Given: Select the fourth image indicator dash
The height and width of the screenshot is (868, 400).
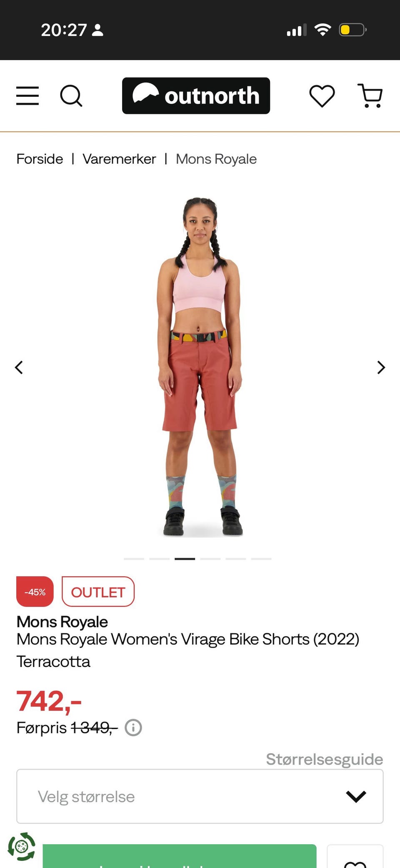Looking at the screenshot, I should pyautogui.click(x=210, y=559).
